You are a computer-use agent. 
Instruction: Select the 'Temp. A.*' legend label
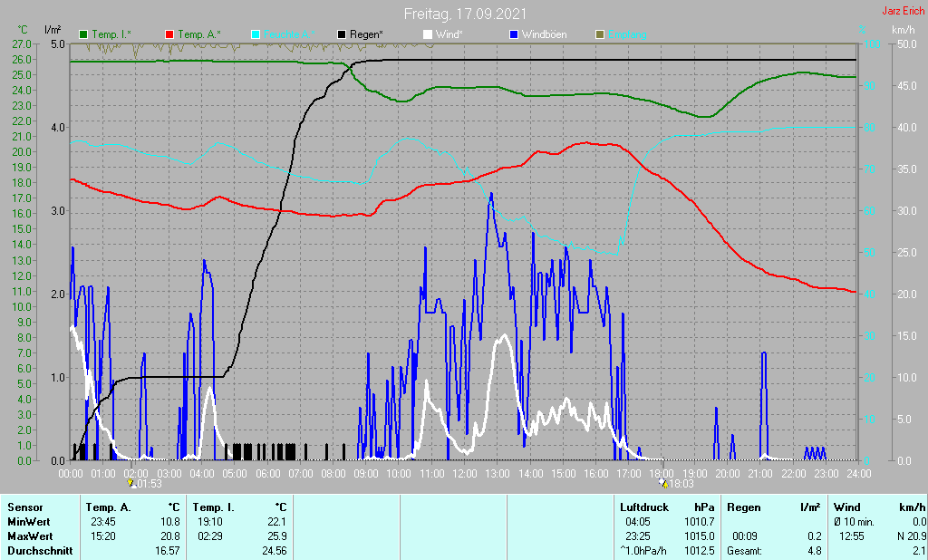199,35
